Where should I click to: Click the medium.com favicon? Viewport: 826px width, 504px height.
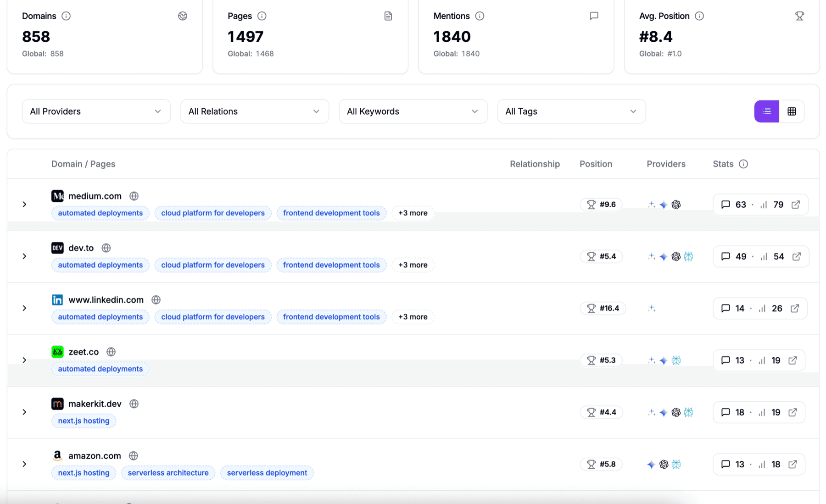57,196
